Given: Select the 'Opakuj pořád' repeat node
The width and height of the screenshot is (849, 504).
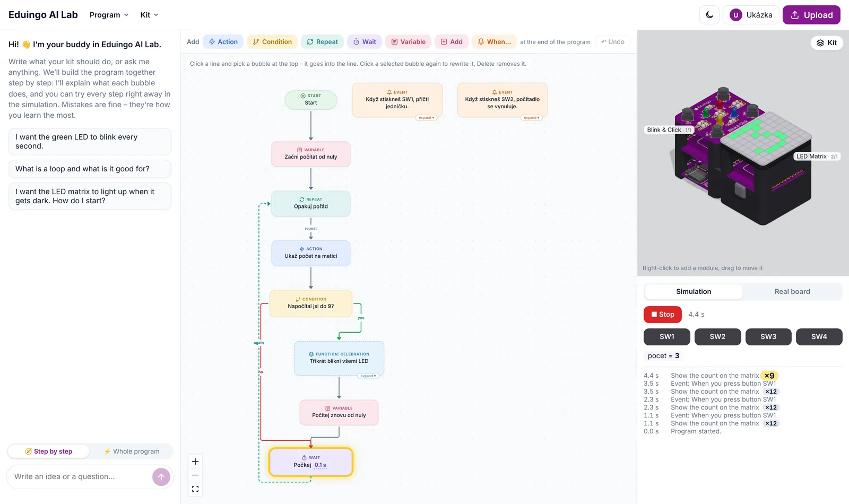Looking at the screenshot, I should (x=311, y=203).
